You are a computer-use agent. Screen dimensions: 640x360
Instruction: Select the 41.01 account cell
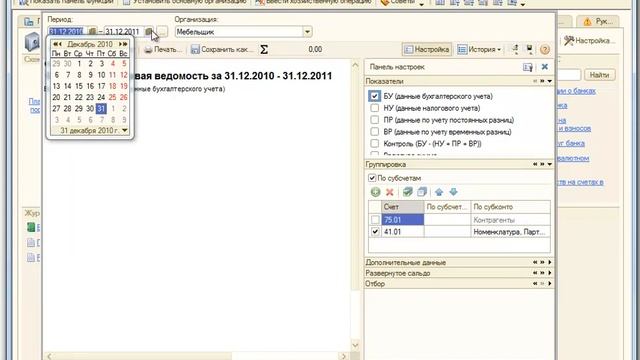(402, 231)
